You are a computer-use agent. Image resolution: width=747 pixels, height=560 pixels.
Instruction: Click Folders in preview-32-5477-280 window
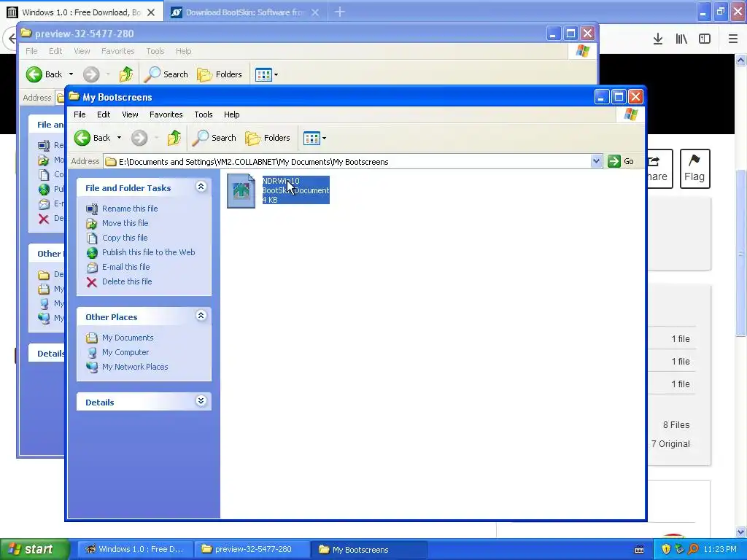pos(220,74)
